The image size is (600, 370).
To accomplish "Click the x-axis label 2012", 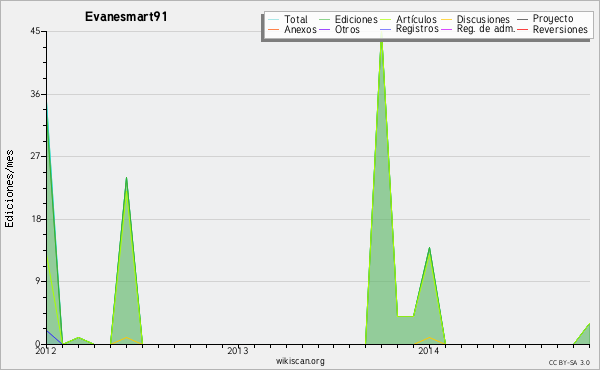I will tap(46, 350).
